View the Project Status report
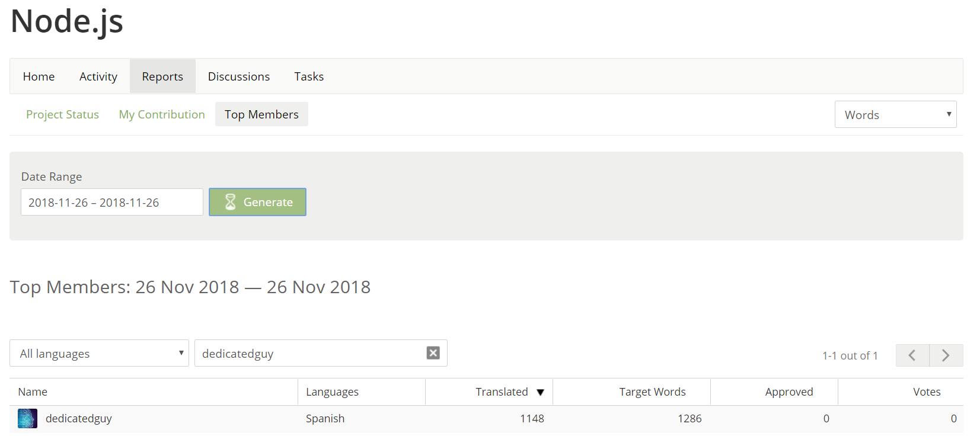The height and width of the screenshot is (446, 980). [62, 114]
